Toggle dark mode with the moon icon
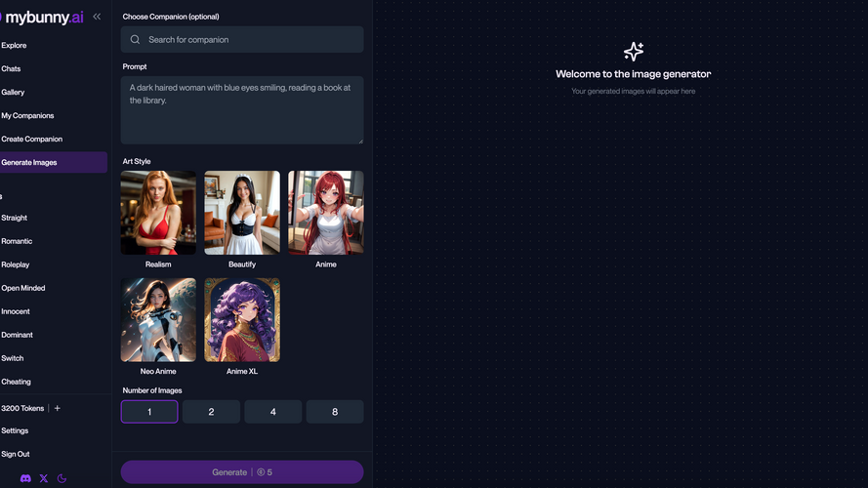The width and height of the screenshot is (868, 488). click(62, 478)
